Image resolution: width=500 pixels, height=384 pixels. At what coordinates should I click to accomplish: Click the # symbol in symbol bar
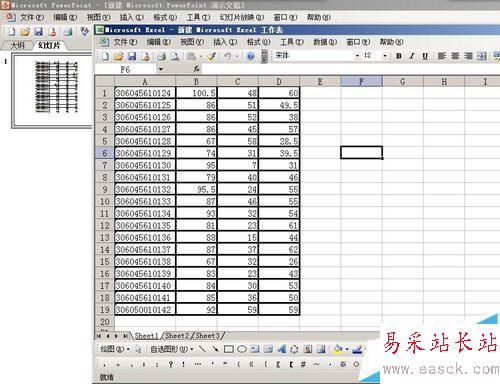tap(303, 364)
